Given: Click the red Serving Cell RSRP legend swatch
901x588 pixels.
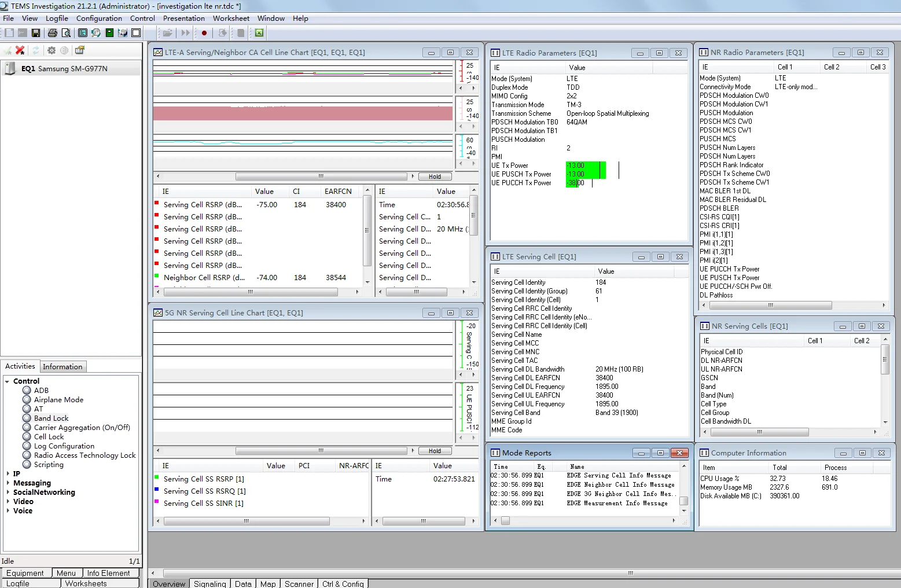Looking at the screenshot, I should pos(157,203).
